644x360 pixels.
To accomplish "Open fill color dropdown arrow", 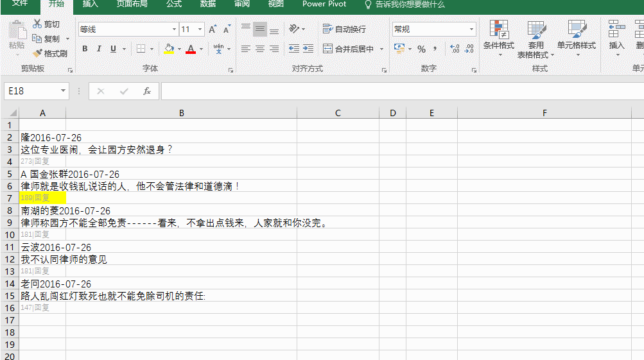I will tap(180, 49).
